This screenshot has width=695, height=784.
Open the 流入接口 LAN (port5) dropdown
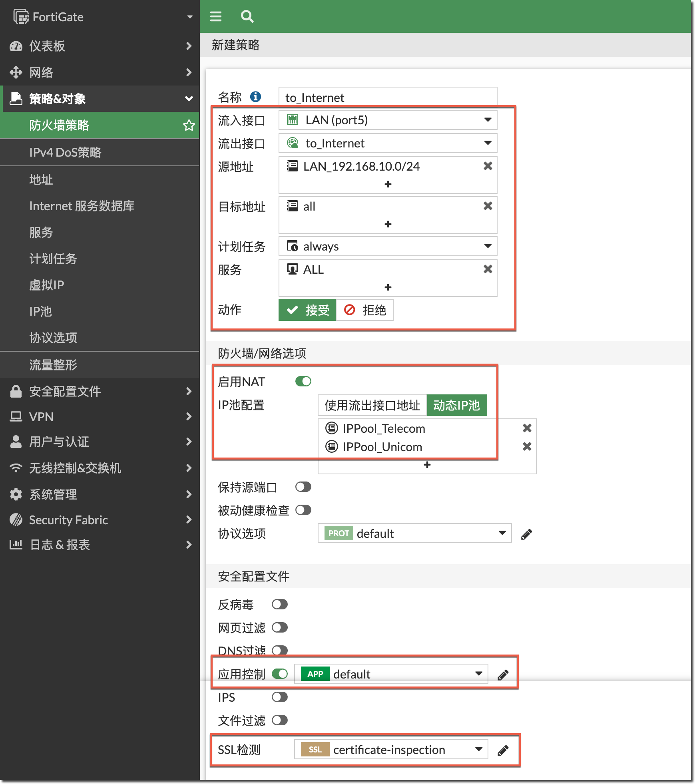(x=387, y=120)
